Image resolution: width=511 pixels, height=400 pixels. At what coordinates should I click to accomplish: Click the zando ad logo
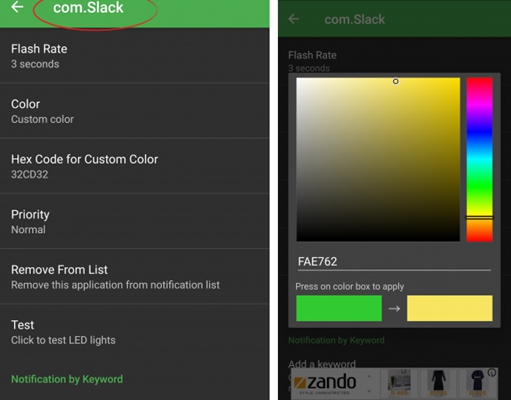click(325, 382)
